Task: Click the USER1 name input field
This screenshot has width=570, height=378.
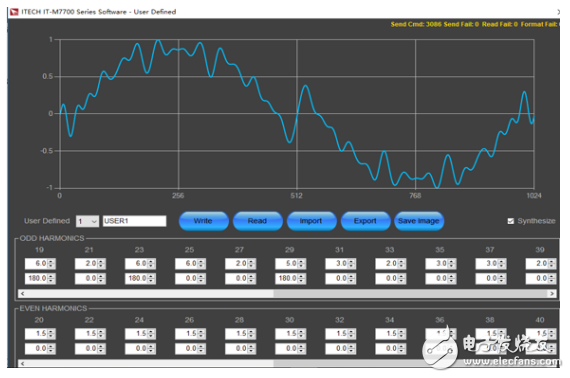Action: [x=135, y=221]
